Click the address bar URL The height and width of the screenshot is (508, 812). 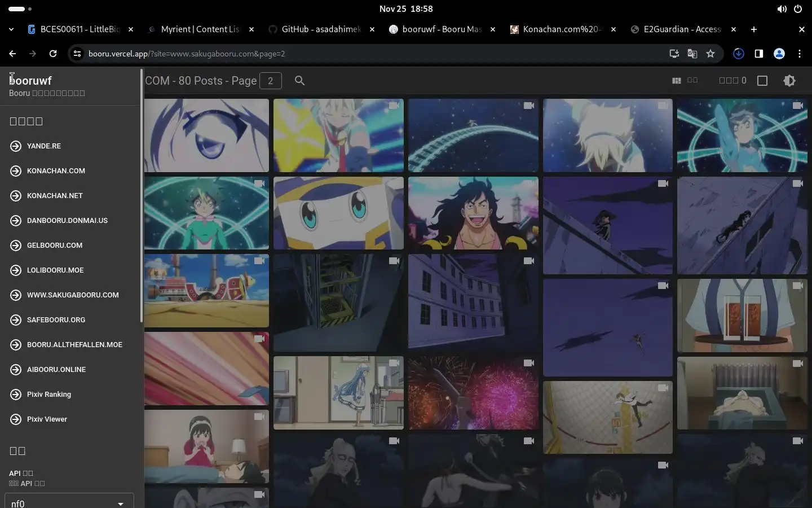click(187, 54)
